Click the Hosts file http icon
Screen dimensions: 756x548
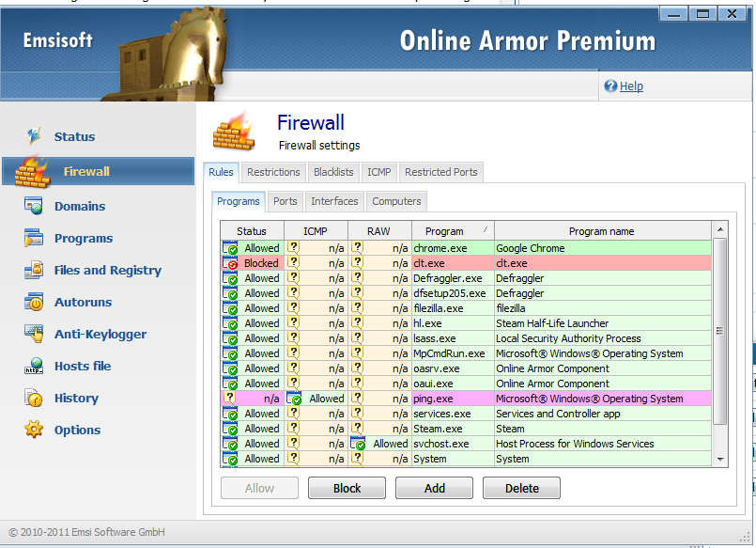[x=34, y=367]
